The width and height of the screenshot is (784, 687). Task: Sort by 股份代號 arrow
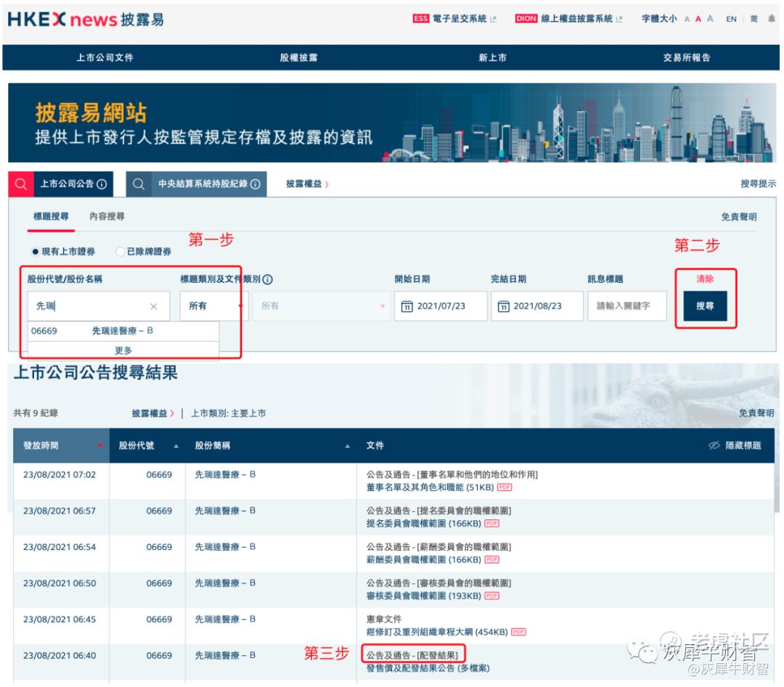[176, 445]
